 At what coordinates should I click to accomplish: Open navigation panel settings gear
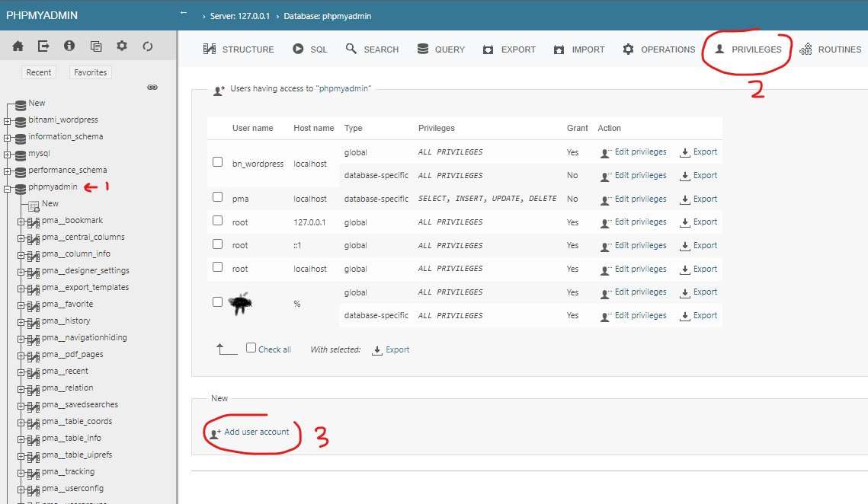122,46
